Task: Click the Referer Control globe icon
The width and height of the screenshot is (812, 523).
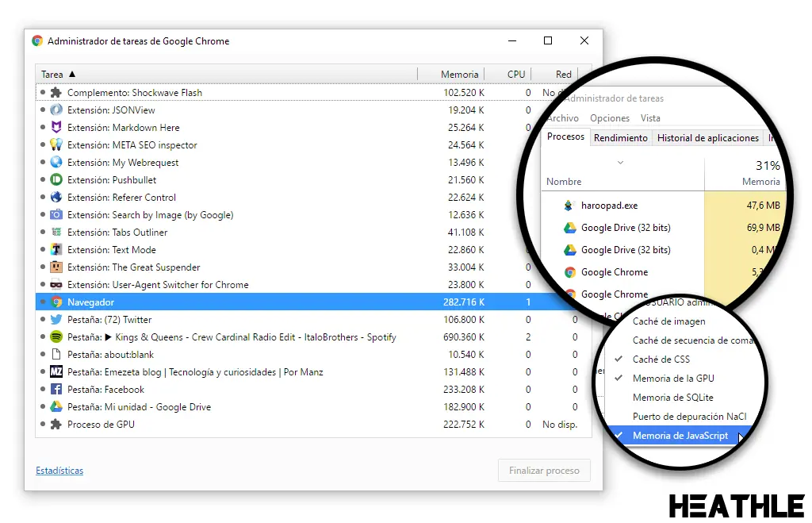Action: pyautogui.click(x=56, y=198)
